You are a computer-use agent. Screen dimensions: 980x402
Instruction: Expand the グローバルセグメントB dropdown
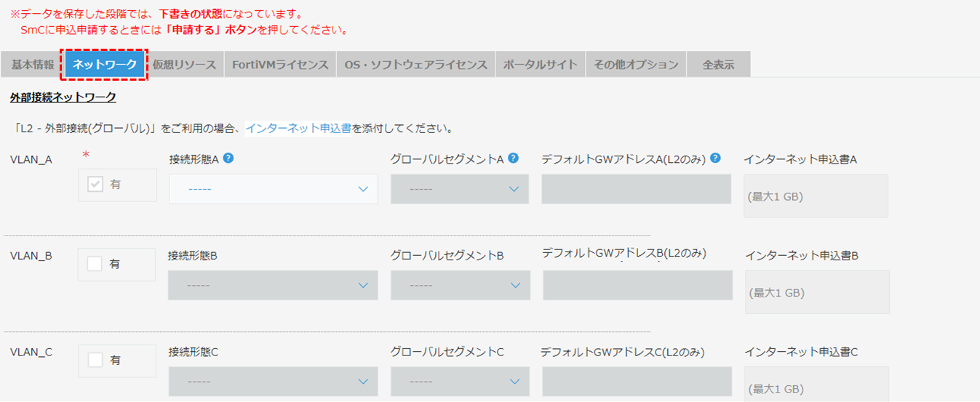(461, 285)
